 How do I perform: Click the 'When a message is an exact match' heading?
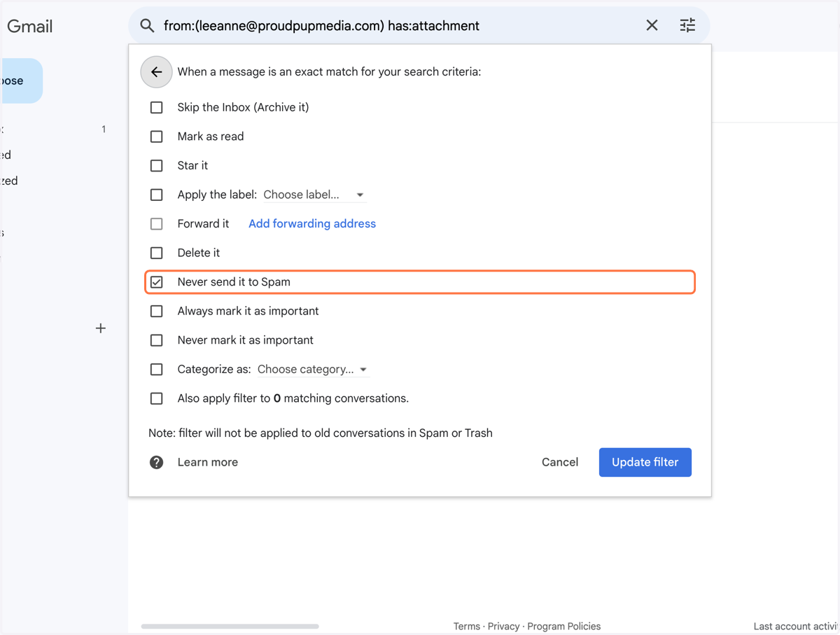tap(329, 72)
